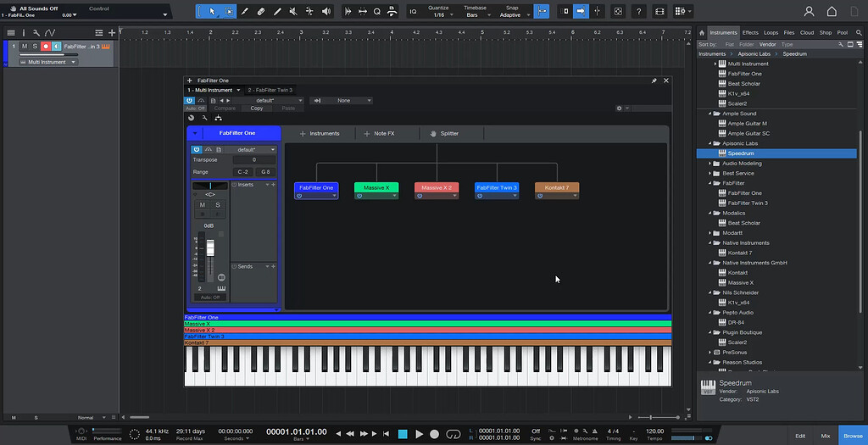Switch to the Effects browser tab
868x445 pixels.
(750, 33)
